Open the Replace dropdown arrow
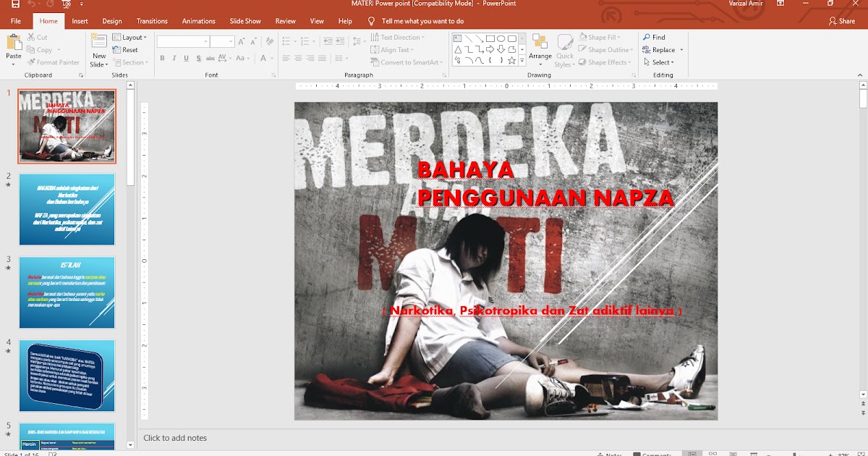This screenshot has height=456, width=868. coord(681,50)
